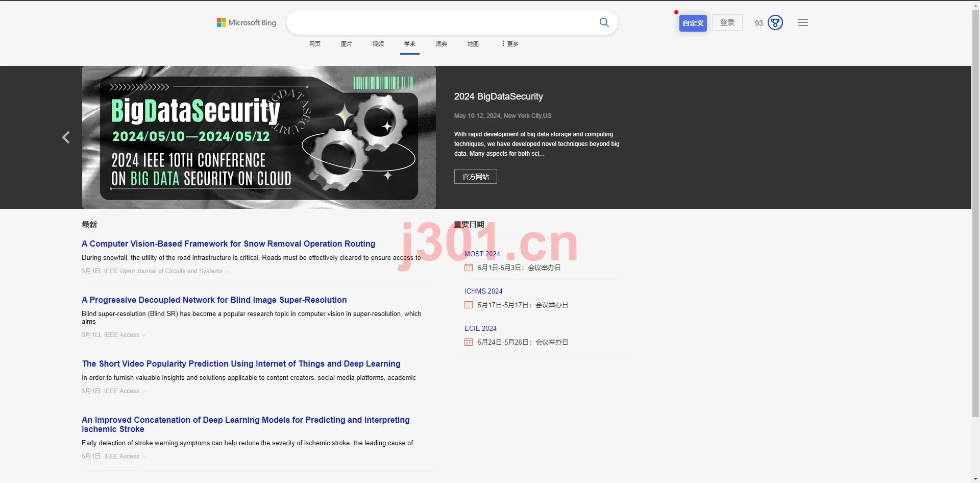Click calendar icon under ECIE 2024
This screenshot has height=483, width=980.
tap(469, 342)
